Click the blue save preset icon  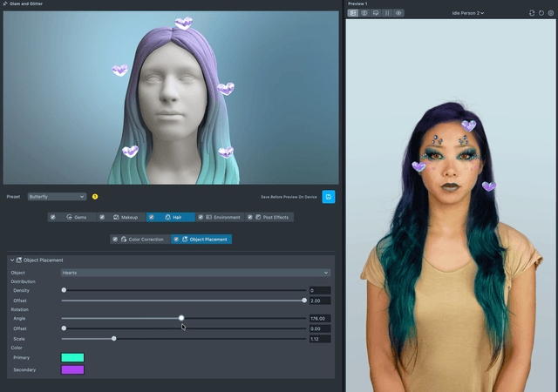click(328, 197)
